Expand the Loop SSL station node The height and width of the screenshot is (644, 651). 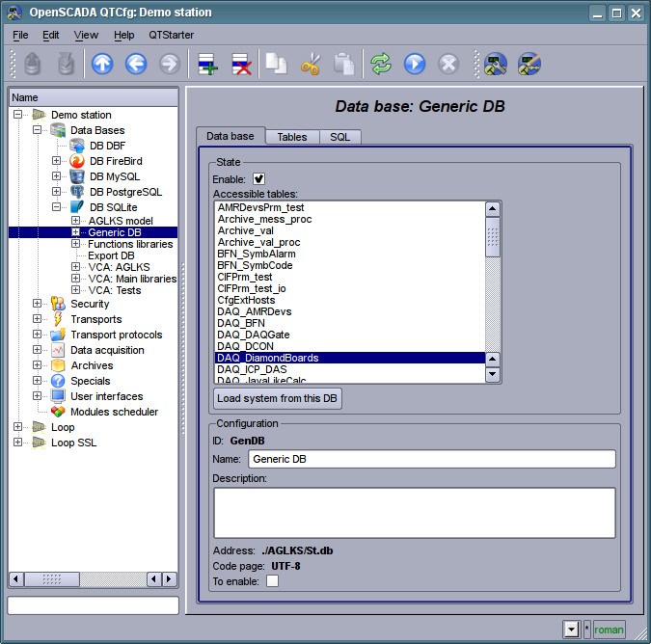(x=17, y=443)
